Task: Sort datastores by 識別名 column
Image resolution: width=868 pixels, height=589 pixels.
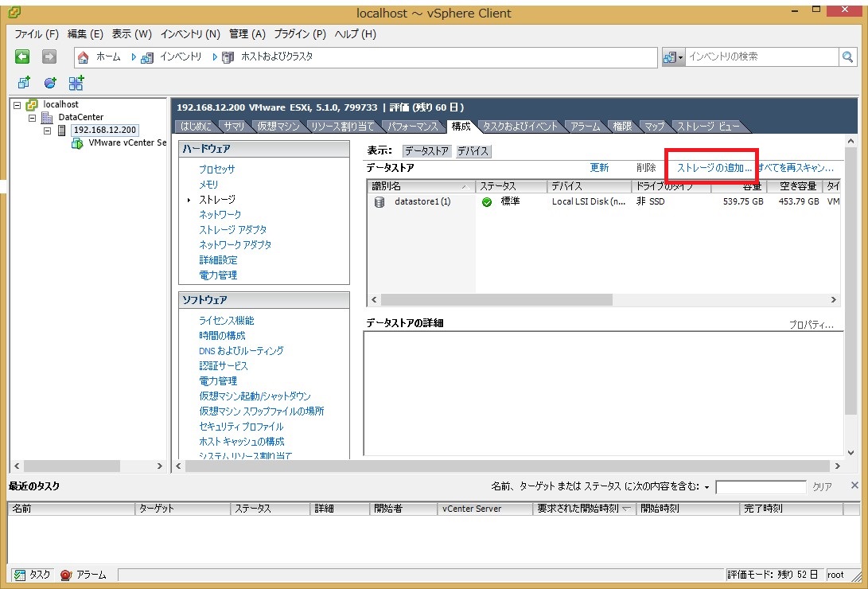Action: pos(421,186)
